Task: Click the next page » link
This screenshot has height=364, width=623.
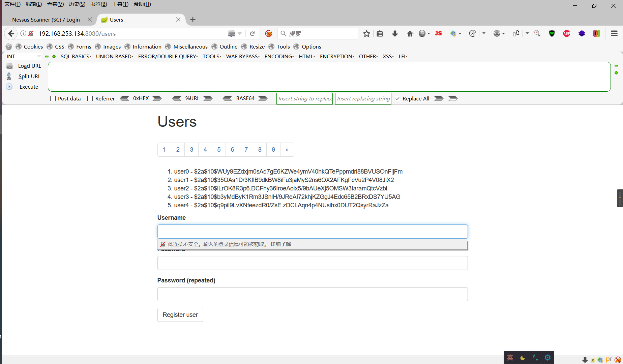Action: click(x=287, y=150)
